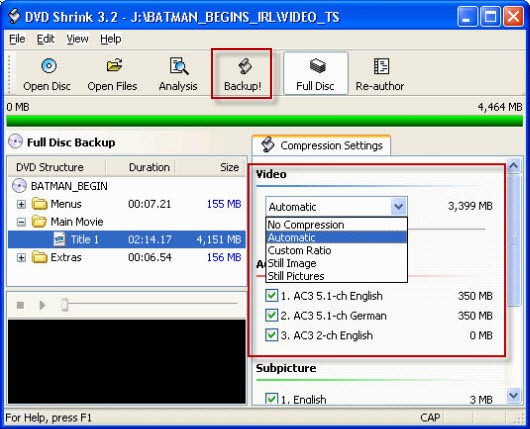This screenshot has width=530, height=429.
Task: Open the Compression Settings tab
Action: click(x=321, y=145)
